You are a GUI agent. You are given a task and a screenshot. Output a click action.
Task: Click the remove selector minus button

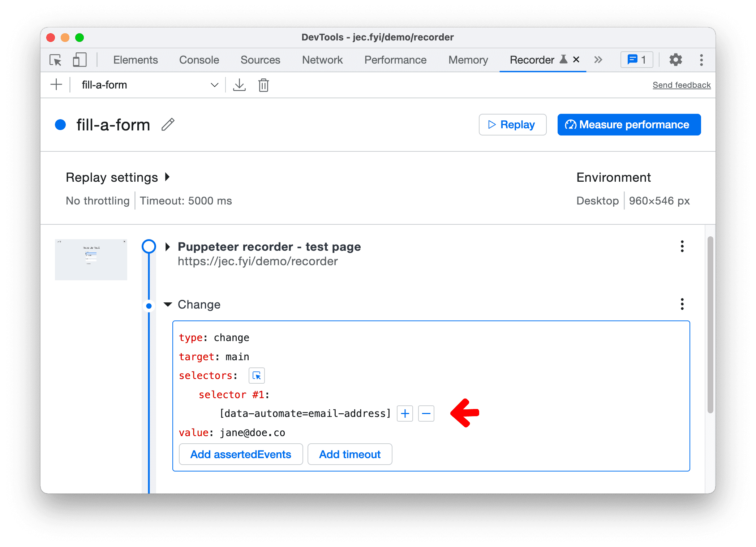click(427, 413)
